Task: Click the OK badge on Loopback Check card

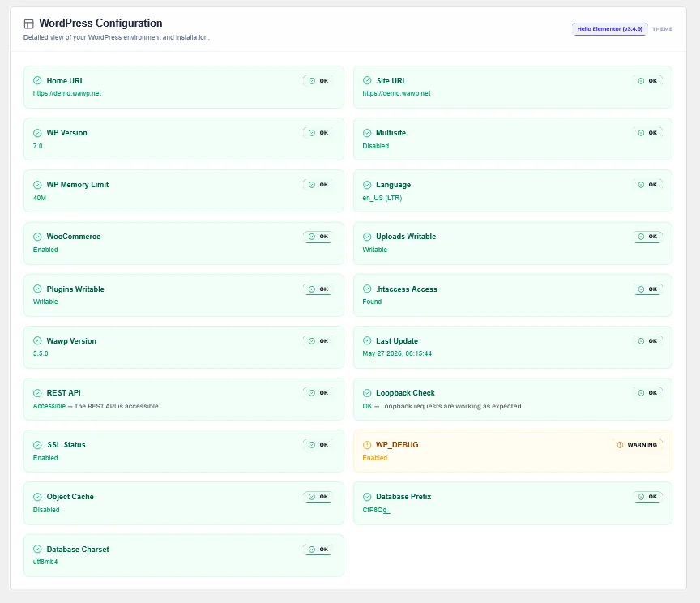Action: [647, 392]
